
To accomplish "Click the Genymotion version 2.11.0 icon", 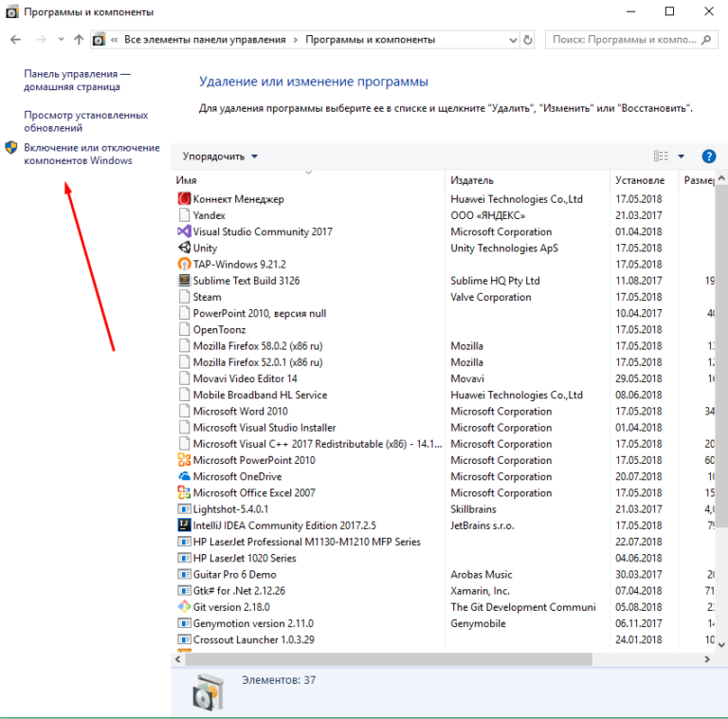I will [184, 623].
